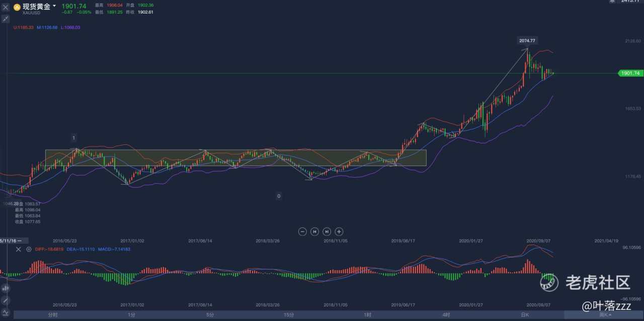Image resolution: width=644 pixels, height=321 pixels.
Task: Click the M:1126.68 Bollinger middle value
Action: (x=47, y=27)
